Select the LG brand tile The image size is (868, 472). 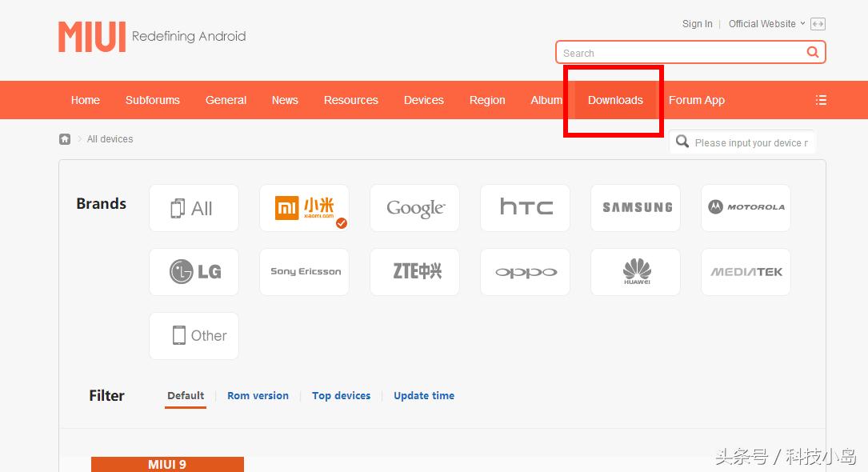click(194, 272)
